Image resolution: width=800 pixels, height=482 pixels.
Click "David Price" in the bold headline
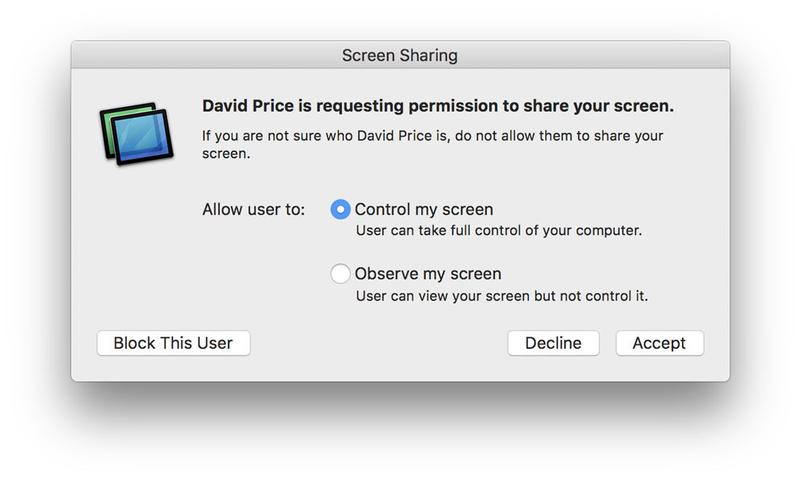248,106
